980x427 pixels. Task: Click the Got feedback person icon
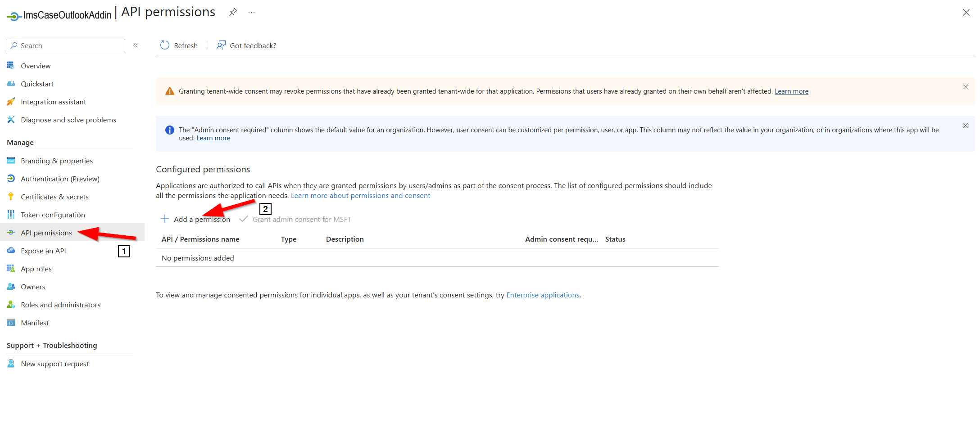[x=221, y=45]
